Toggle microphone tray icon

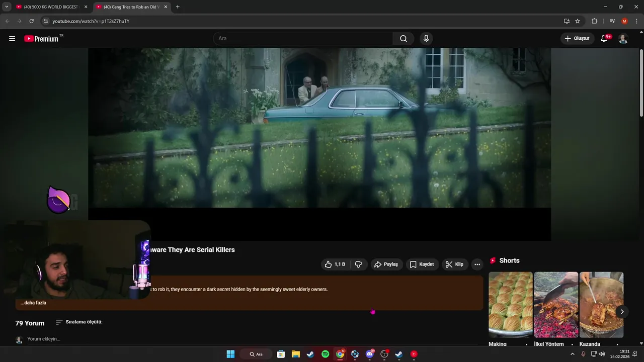point(583,354)
